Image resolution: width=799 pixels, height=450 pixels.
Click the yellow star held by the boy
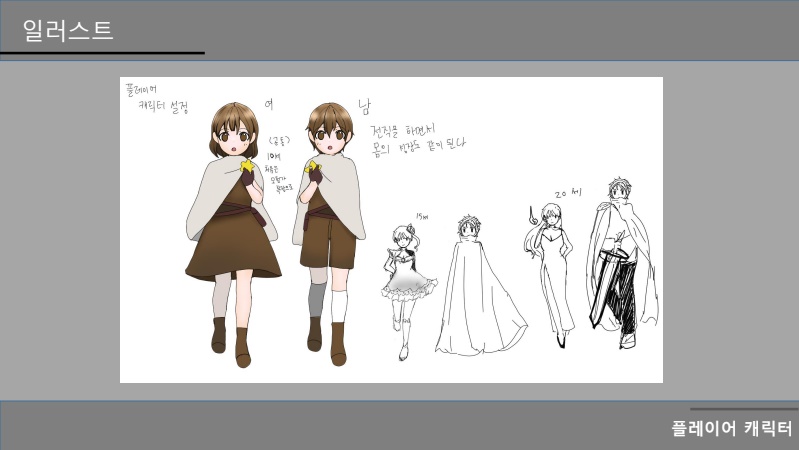tap(312, 165)
